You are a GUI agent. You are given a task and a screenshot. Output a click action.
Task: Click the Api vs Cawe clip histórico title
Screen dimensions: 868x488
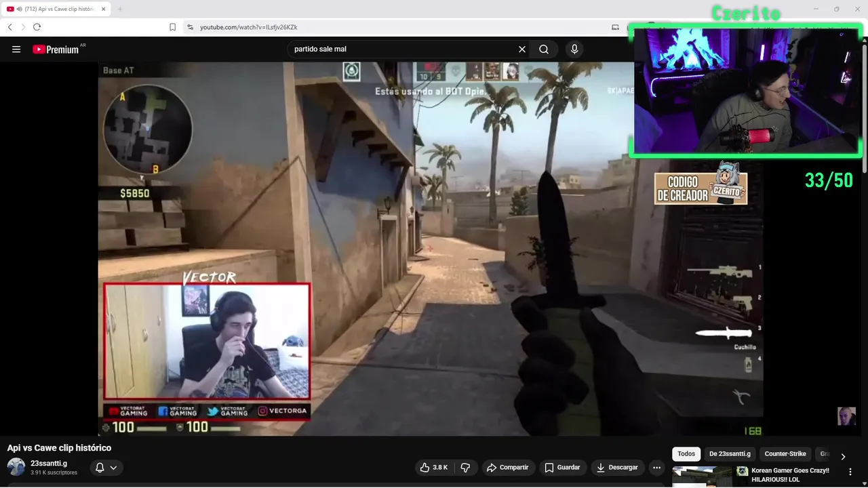coord(59,448)
